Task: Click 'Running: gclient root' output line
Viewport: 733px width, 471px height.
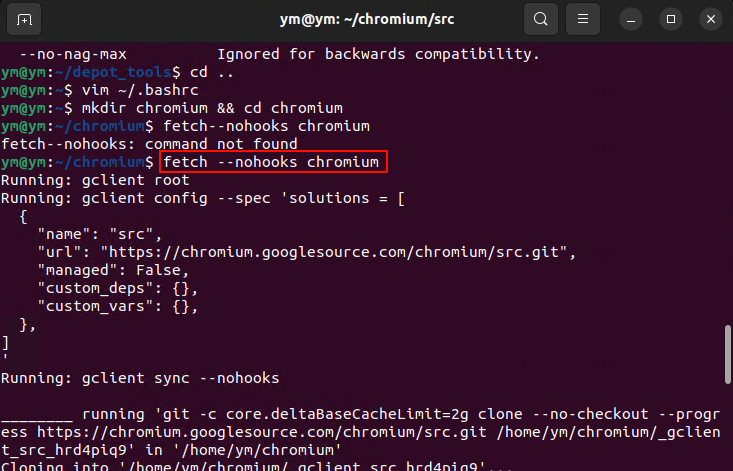Action: [95, 180]
